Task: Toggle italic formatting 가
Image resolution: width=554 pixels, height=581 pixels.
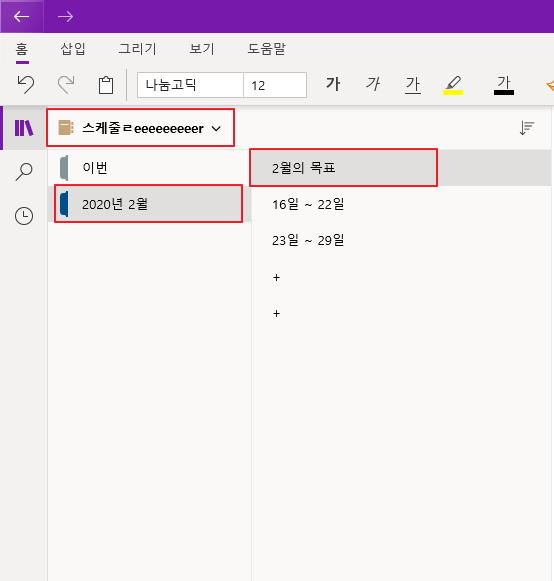Action: pyautogui.click(x=373, y=84)
